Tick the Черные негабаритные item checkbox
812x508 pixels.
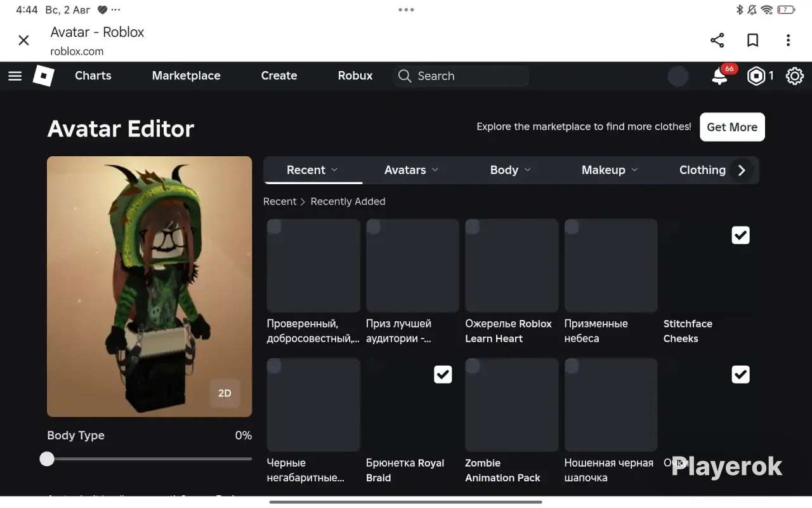pos(274,366)
